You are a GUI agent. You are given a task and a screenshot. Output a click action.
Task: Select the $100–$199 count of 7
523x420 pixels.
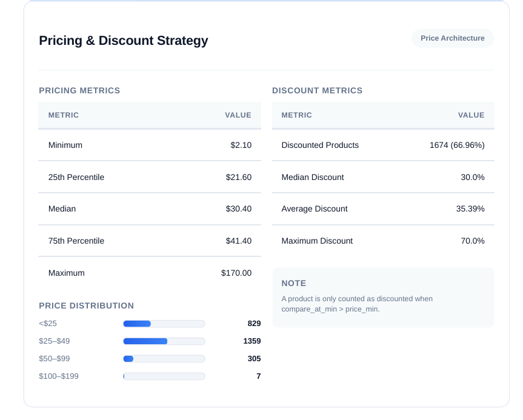coord(258,376)
